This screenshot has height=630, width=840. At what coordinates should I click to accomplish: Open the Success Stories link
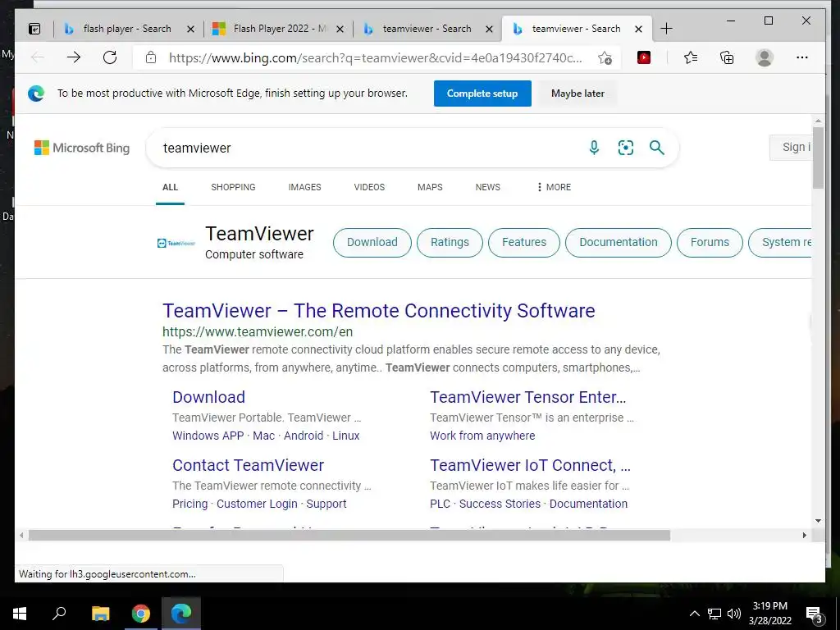coord(500,504)
